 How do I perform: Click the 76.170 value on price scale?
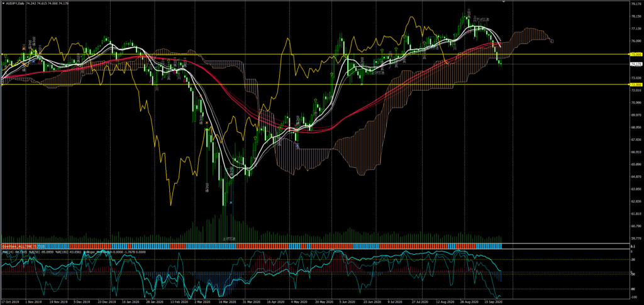coord(635,4)
